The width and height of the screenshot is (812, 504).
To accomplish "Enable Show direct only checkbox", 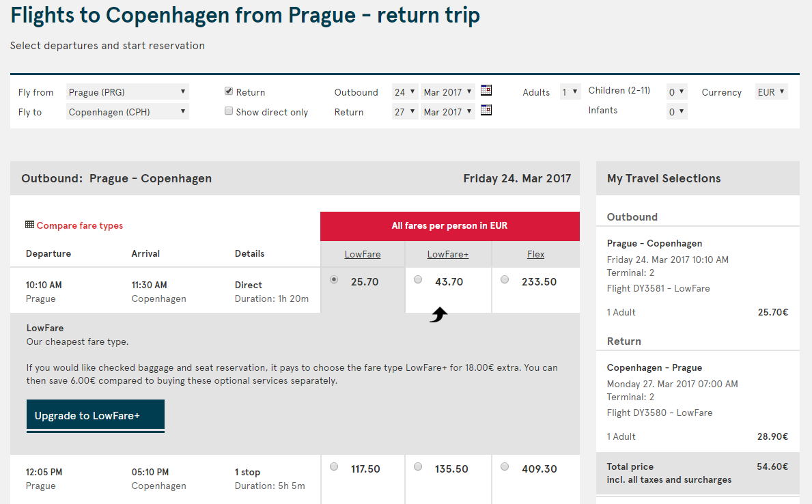I will tap(228, 111).
